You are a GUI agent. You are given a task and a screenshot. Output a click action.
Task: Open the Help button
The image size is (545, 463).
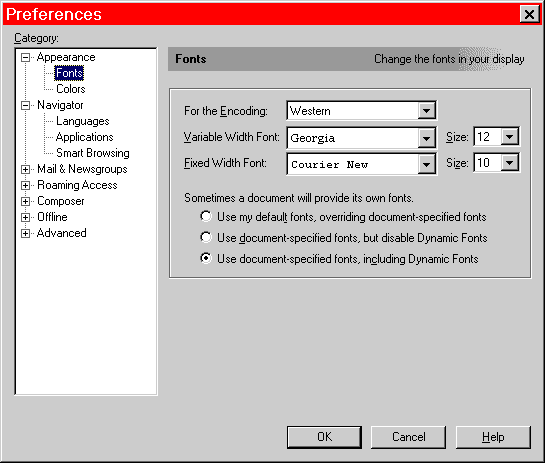pyautogui.click(x=493, y=437)
